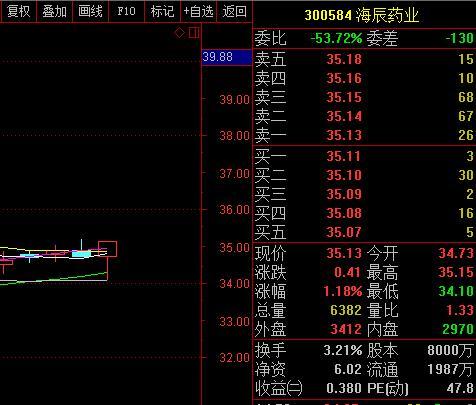Click the 复权 toolbar button

click(x=18, y=11)
